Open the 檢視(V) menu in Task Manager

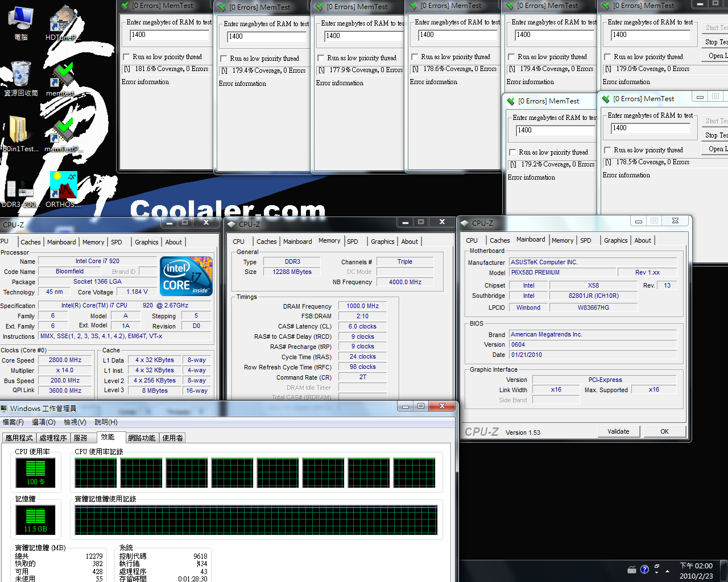pyautogui.click(x=75, y=422)
